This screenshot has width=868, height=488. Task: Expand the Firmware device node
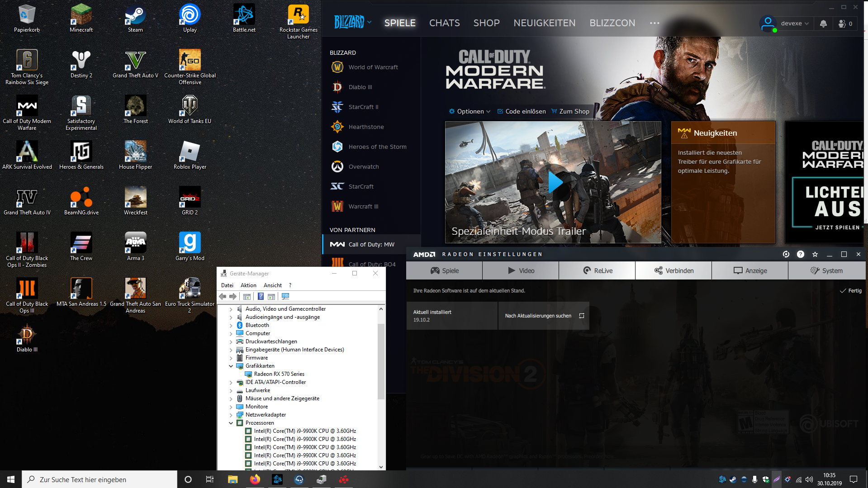pyautogui.click(x=231, y=358)
